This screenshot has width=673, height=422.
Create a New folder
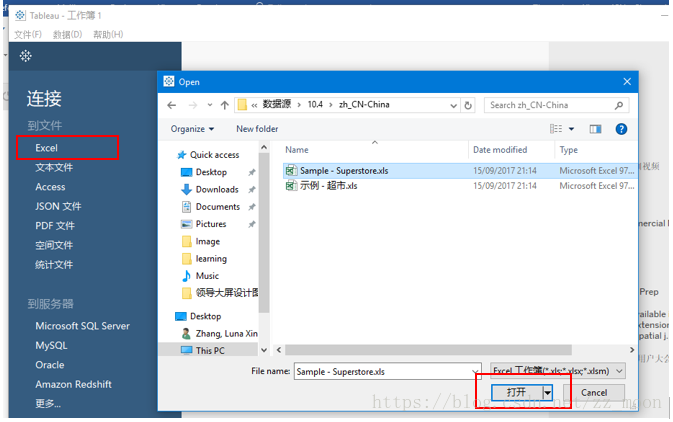[257, 129]
